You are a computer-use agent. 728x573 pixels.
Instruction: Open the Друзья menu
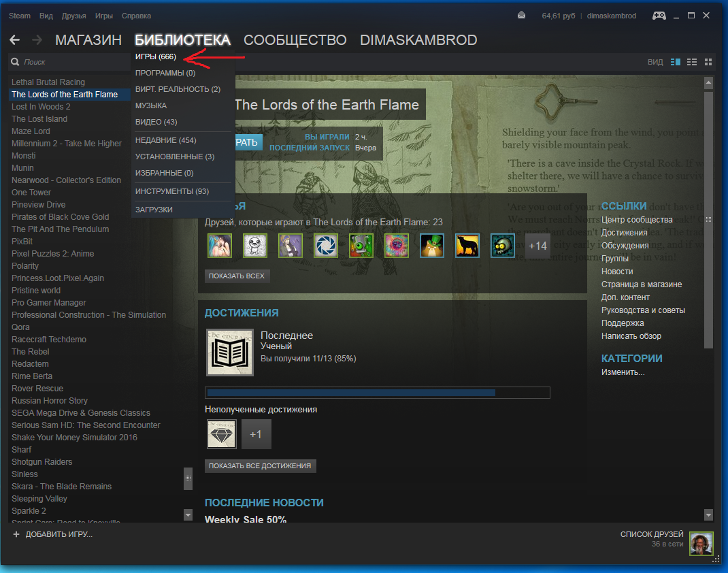click(74, 16)
